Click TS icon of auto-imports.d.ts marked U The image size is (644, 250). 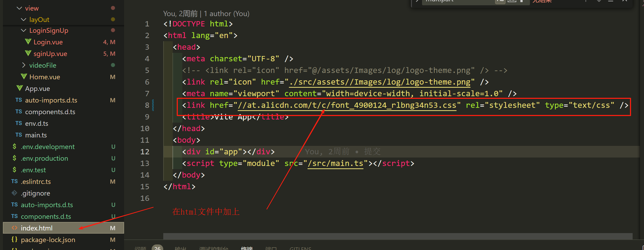(x=14, y=205)
